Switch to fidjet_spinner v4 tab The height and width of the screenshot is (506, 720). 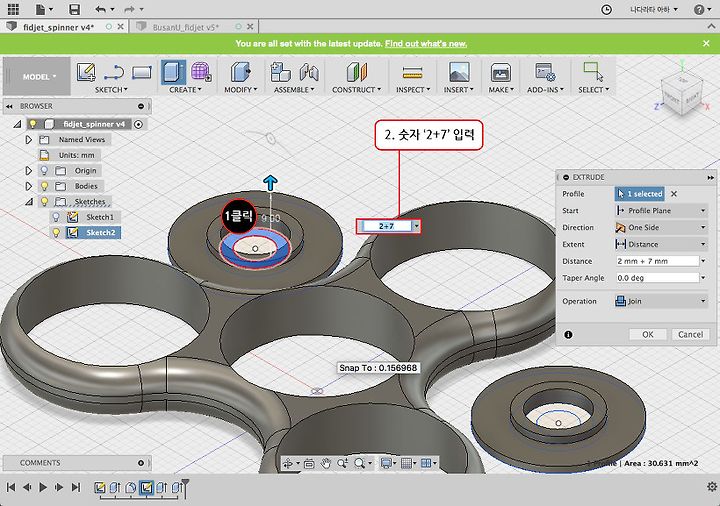pos(58,27)
